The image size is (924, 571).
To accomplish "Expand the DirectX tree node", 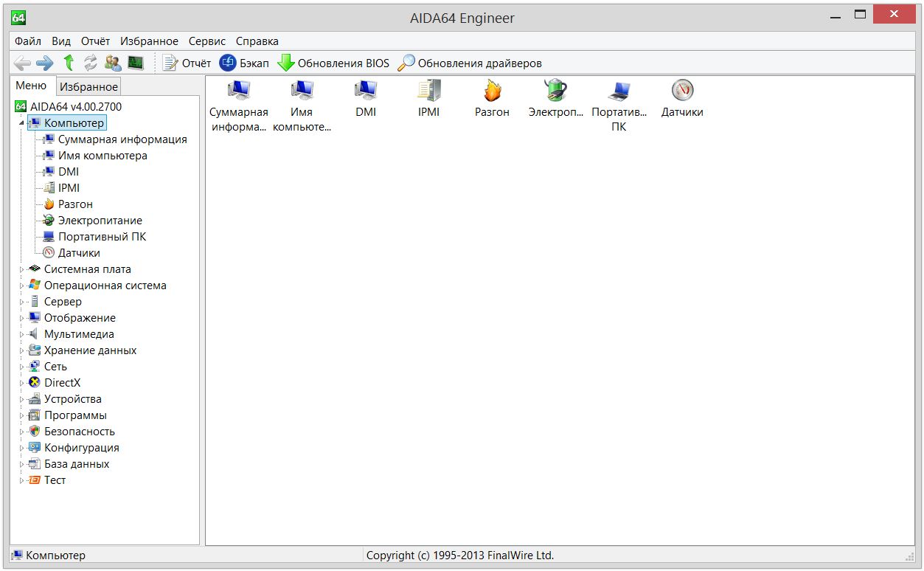I will pos(21,383).
